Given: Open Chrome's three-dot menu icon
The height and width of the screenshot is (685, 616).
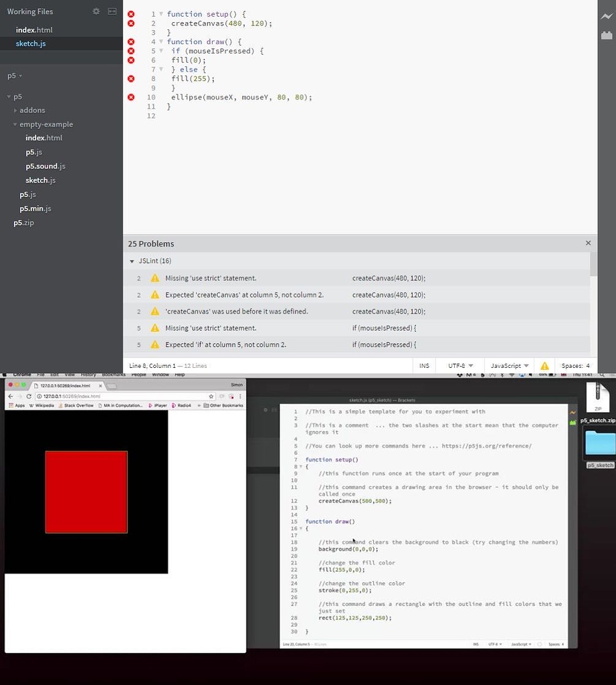Looking at the screenshot, I should [x=239, y=396].
